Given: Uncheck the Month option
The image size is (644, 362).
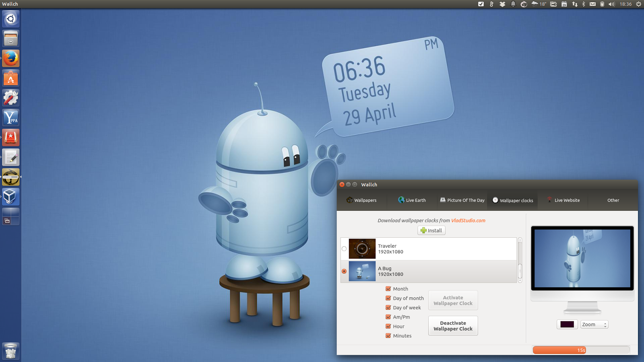Looking at the screenshot, I should (x=387, y=288).
